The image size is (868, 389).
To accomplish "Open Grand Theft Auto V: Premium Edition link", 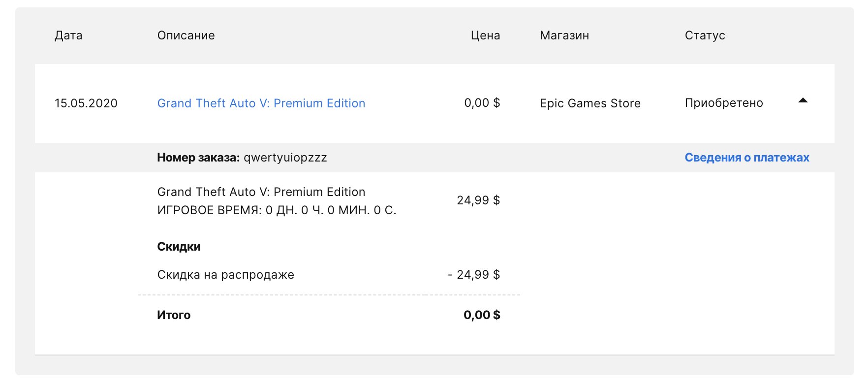I will 261,103.
